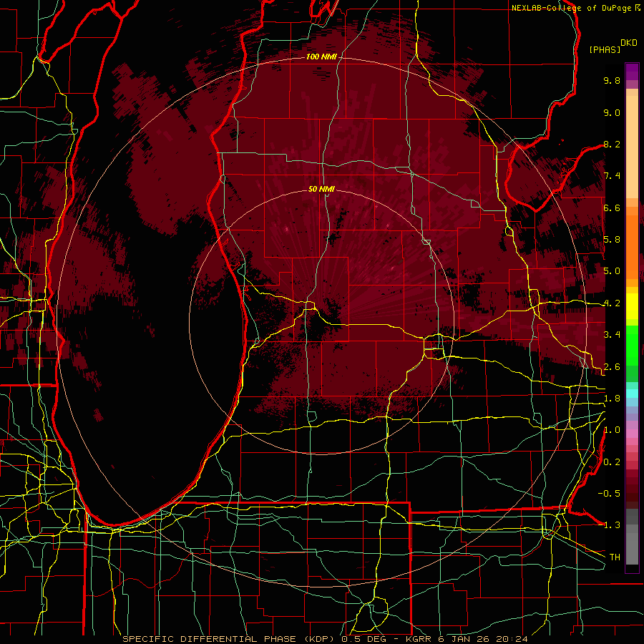
Task: Click the -0.5 value on the color scale
Action: pos(609,494)
